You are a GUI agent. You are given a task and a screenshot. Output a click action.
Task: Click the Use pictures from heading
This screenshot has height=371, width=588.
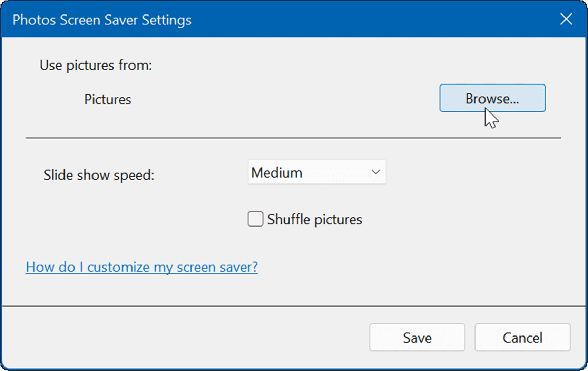(x=95, y=65)
